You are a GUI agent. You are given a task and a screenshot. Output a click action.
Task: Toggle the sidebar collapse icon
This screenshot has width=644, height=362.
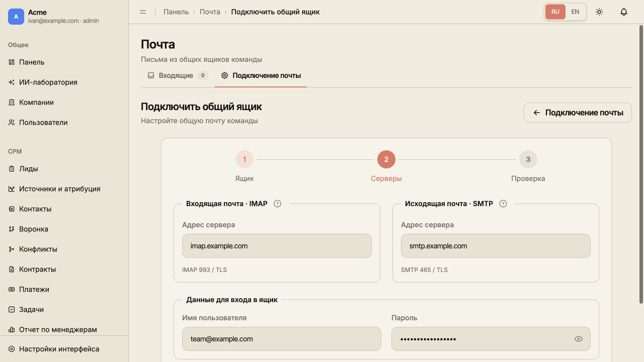(x=143, y=12)
